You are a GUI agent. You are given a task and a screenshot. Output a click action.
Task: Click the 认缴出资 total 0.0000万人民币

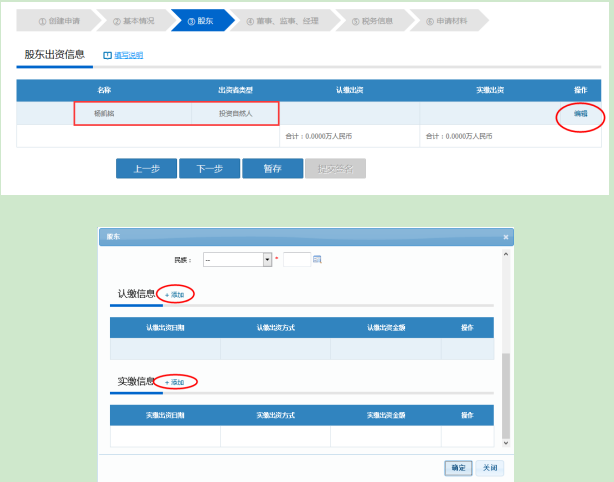tap(318, 136)
